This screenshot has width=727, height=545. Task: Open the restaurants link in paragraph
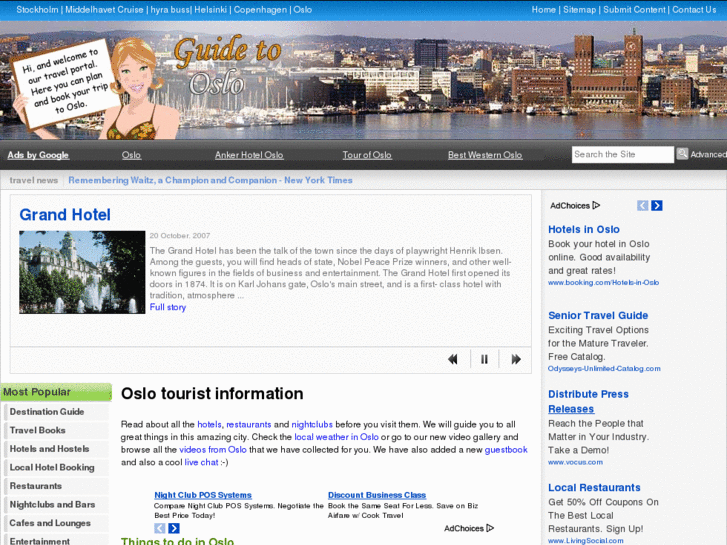click(x=249, y=424)
